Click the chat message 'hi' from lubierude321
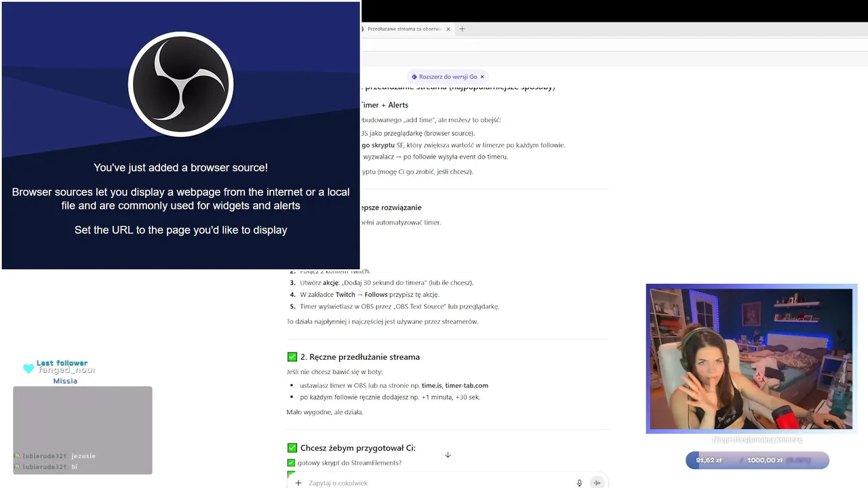 click(x=75, y=467)
